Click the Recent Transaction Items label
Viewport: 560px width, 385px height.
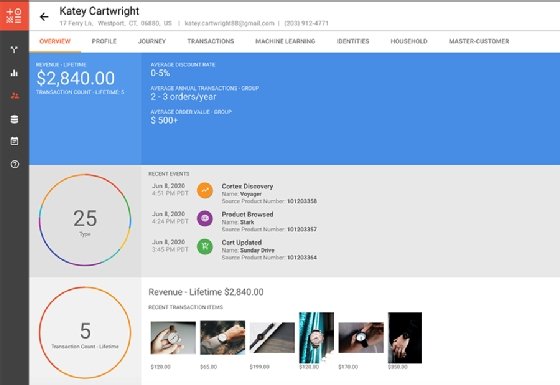coord(185,307)
